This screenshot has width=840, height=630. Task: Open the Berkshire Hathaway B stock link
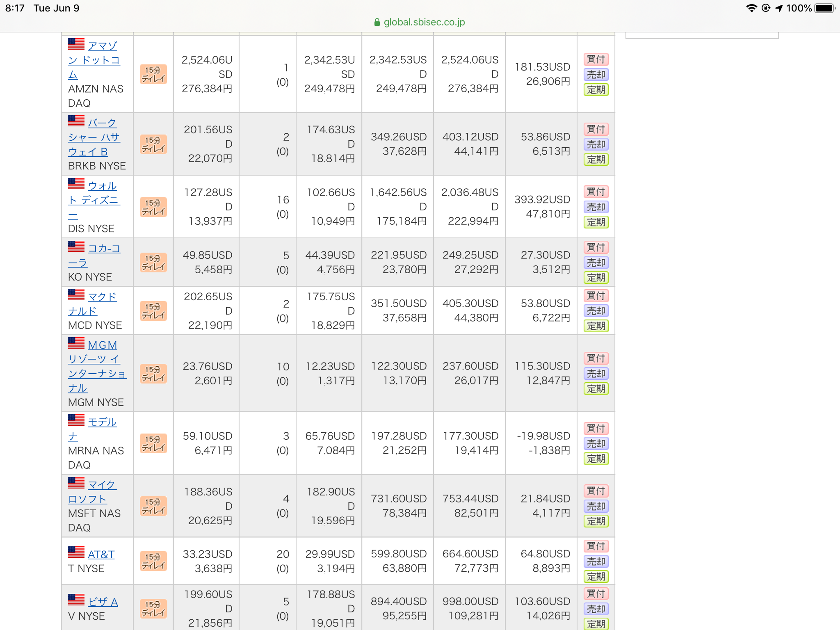[x=94, y=137]
